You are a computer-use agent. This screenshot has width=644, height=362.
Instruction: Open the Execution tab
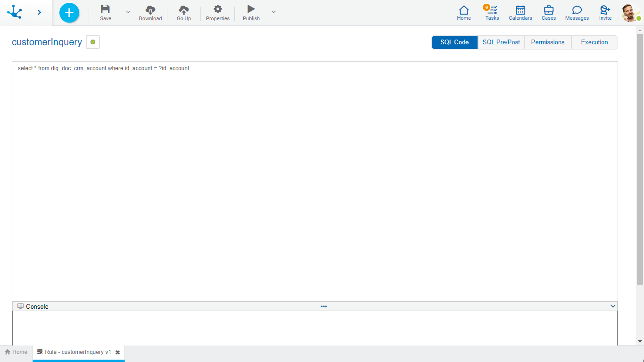click(594, 42)
